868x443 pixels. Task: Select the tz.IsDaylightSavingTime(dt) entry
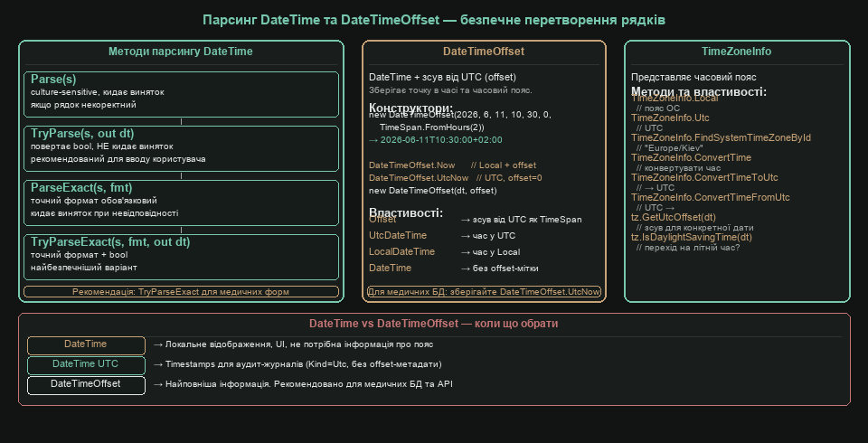click(692, 238)
